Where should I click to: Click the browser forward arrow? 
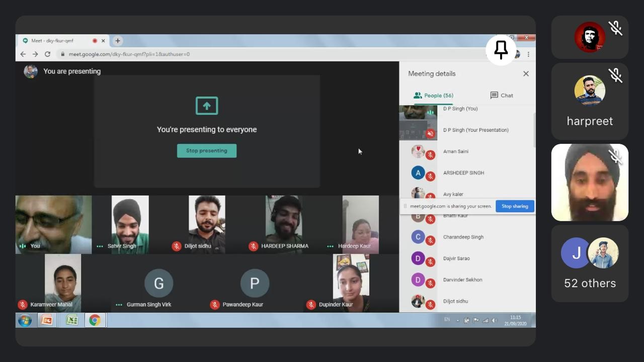35,54
